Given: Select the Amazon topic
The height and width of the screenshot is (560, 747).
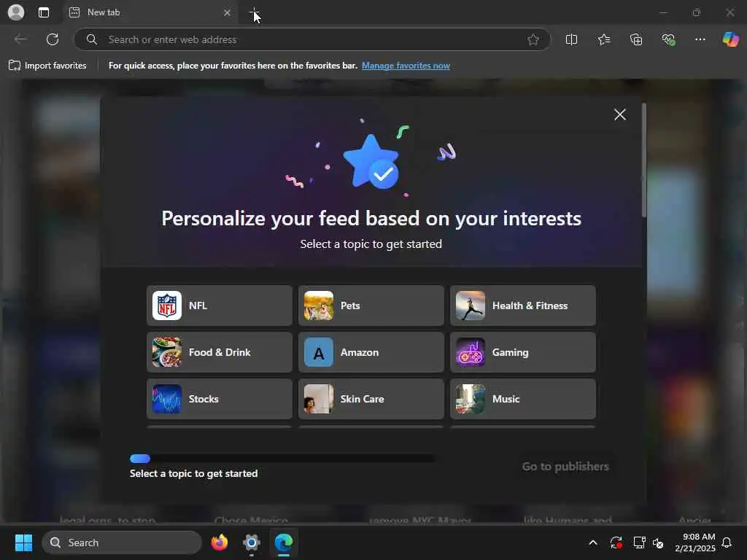Looking at the screenshot, I should pos(371,352).
